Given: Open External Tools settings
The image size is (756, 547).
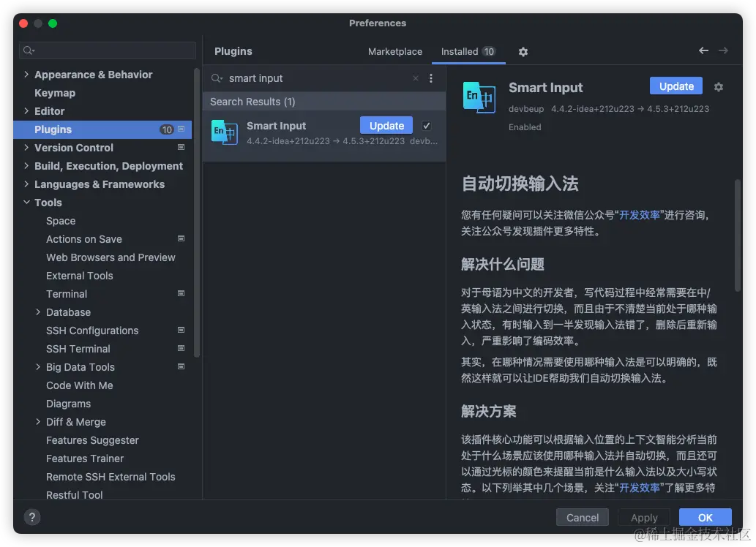Looking at the screenshot, I should click(x=80, y=276).
